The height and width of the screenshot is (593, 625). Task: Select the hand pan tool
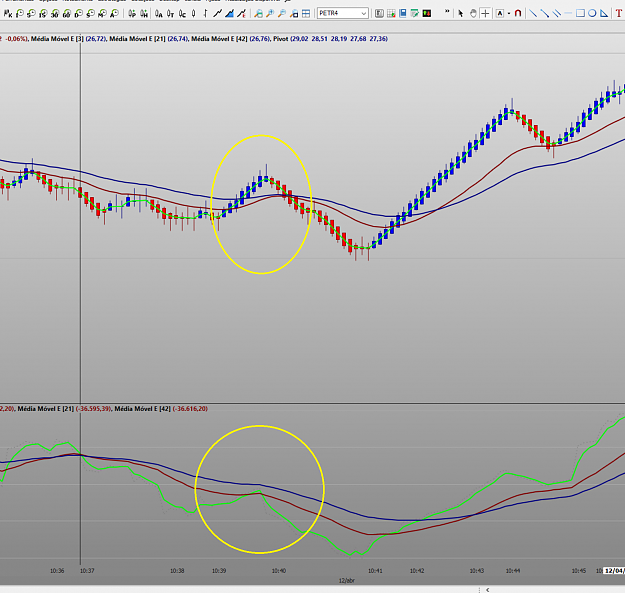(473, 14)
